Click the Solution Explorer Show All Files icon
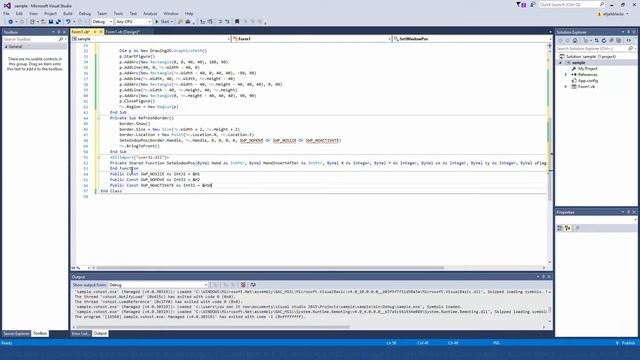 [619, 40]
